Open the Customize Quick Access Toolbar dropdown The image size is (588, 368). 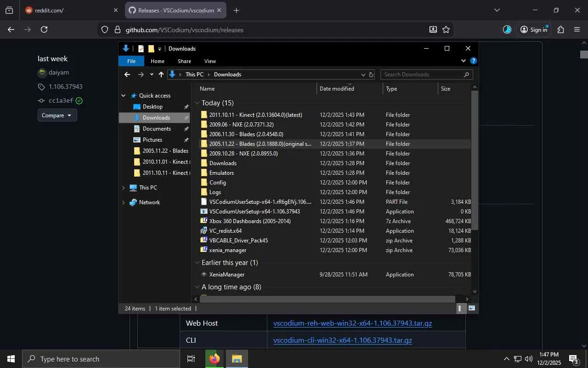pos(159,49)
